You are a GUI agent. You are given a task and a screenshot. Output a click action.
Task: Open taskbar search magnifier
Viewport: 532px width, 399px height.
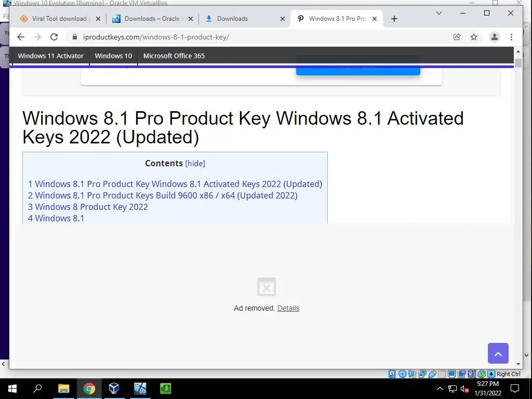tap(37, 389)
